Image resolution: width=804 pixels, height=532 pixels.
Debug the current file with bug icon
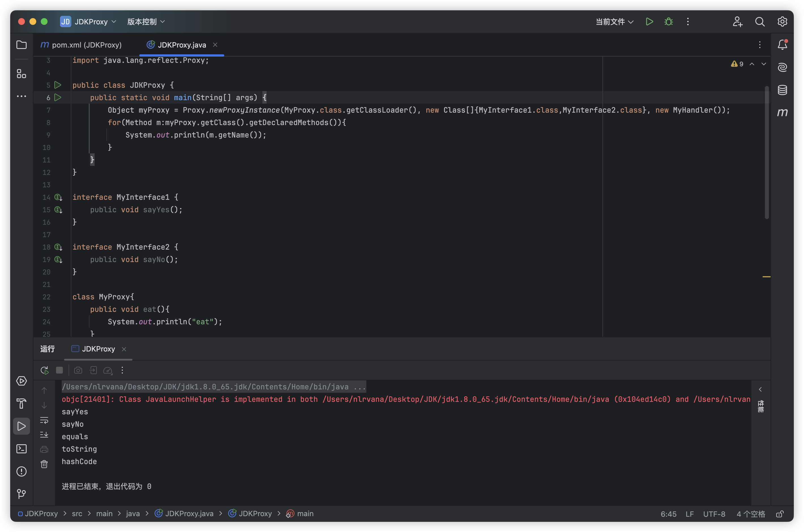(669, 22)
